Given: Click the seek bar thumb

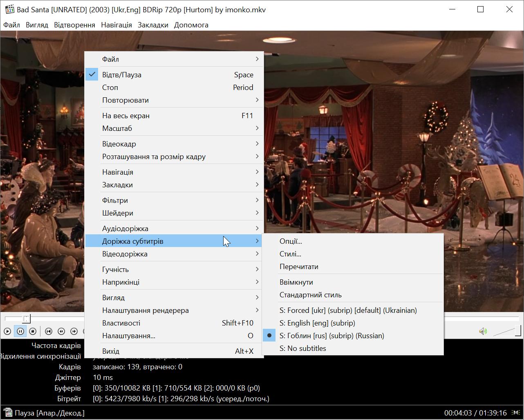Looking at the screenshot, I should (x=27, y=318).
